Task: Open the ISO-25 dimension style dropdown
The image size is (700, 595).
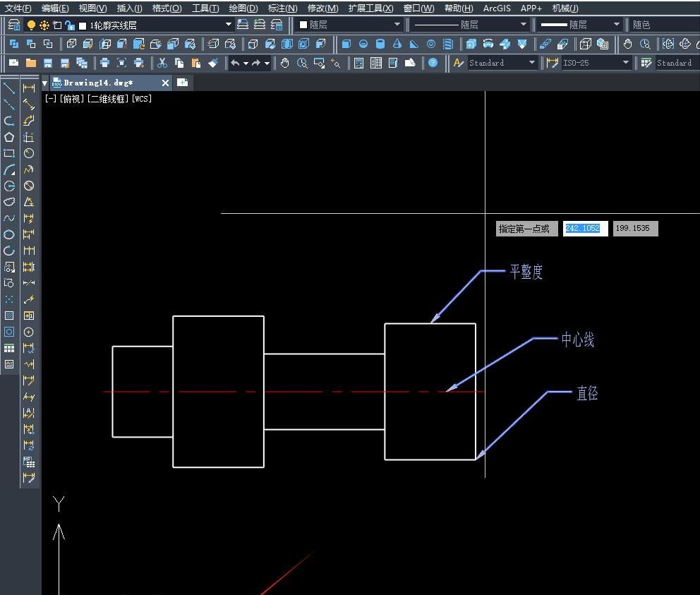Action: pyautogui.click(x=625, y=63)
